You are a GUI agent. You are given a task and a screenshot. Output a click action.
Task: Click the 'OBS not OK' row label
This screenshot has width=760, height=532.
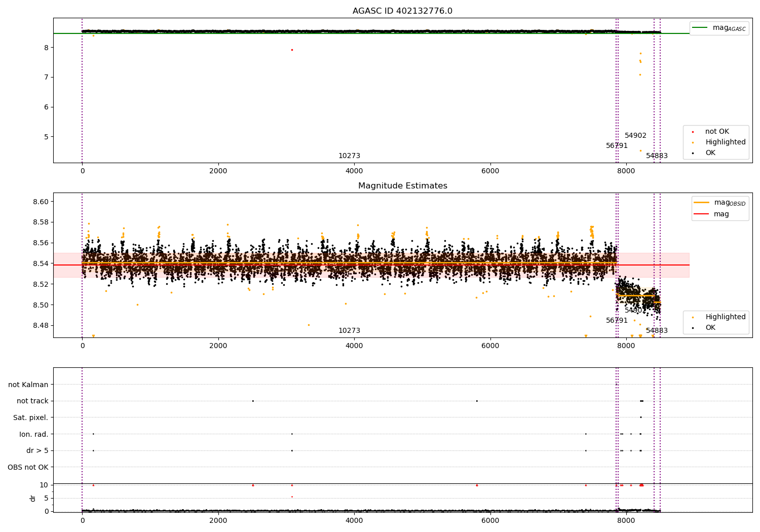coord(28,467)
